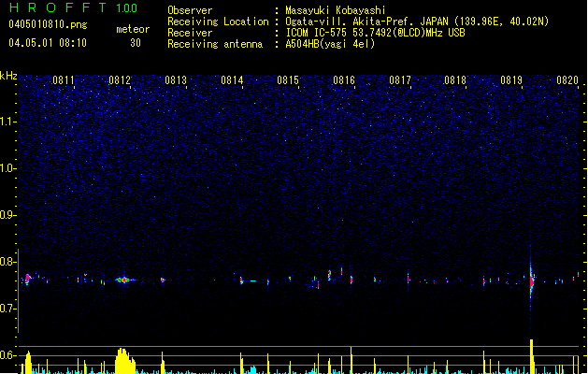This screenshot has height=374, width=588.
Task: Click the Receiving Location label
Action: pos(218,22)
